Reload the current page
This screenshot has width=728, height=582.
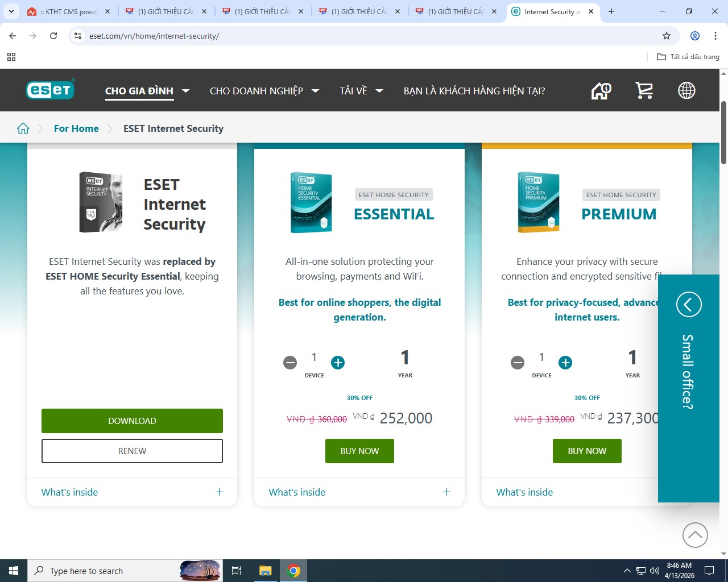coord(53,36)
